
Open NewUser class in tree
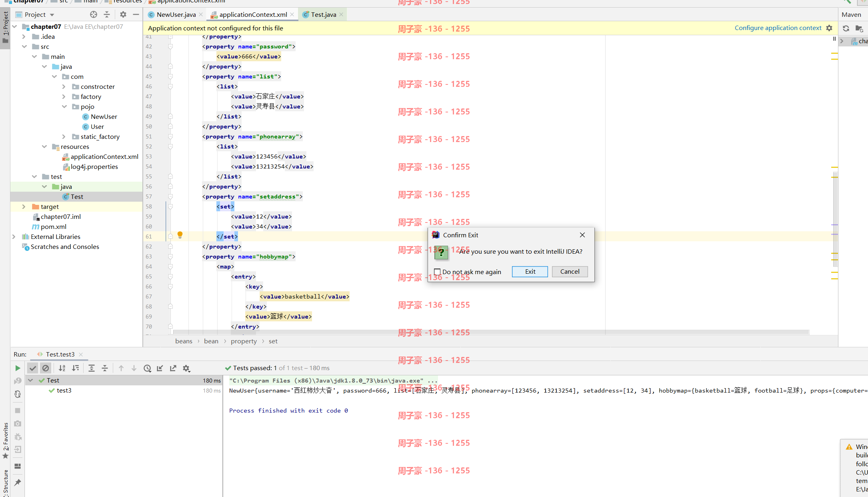point(104,116)
